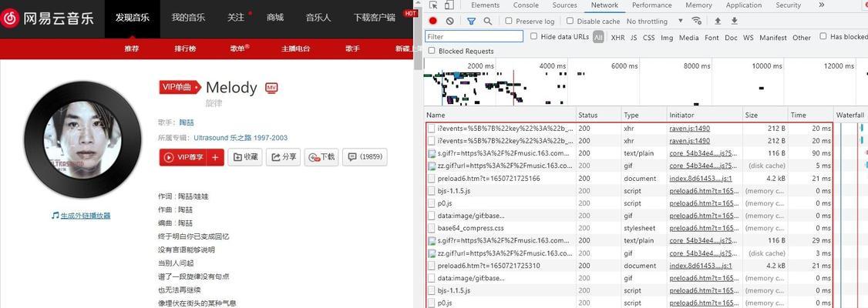Sort by the Size column header
The width and height of the screenshot is (868, 308).
coord(765,115)
